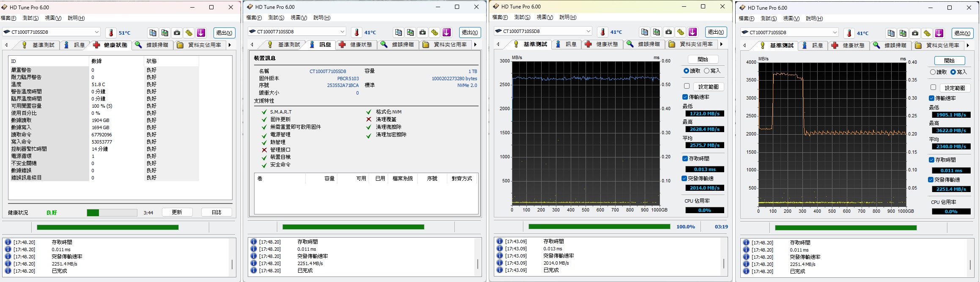
Task: Toggle 傳輸速率 checkbox in write benchmark window
Action: click(932, 98)
